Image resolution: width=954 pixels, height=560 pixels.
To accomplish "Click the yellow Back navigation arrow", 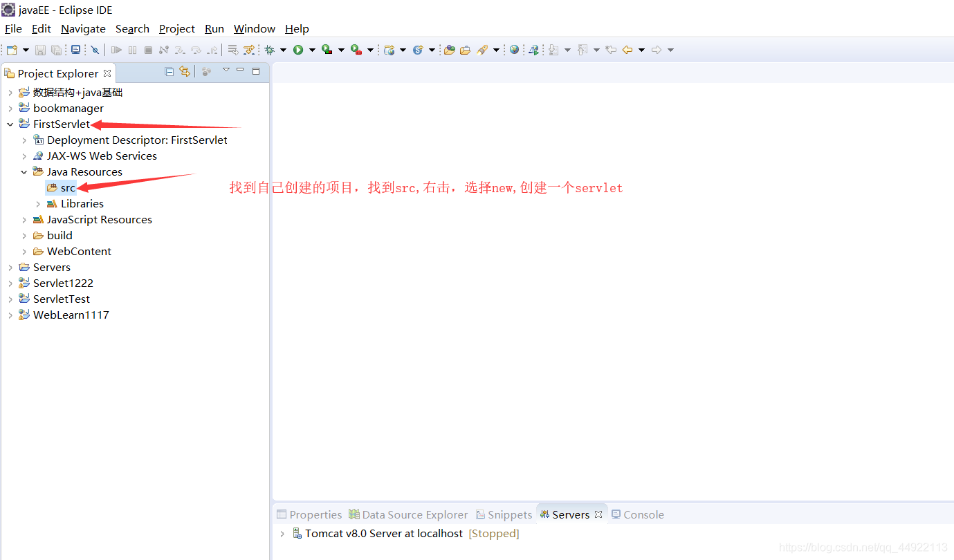I will (x=627, y=50).
